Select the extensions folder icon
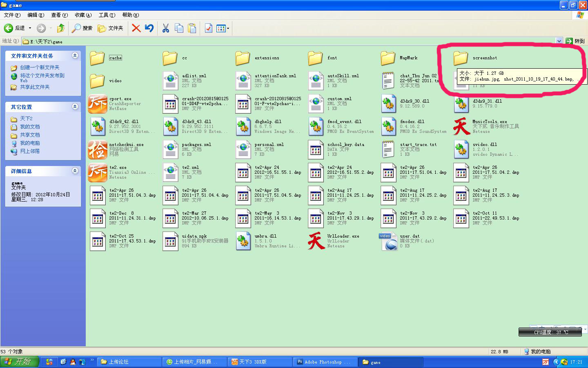Viewport: 588px width, 368px height. 243,58
